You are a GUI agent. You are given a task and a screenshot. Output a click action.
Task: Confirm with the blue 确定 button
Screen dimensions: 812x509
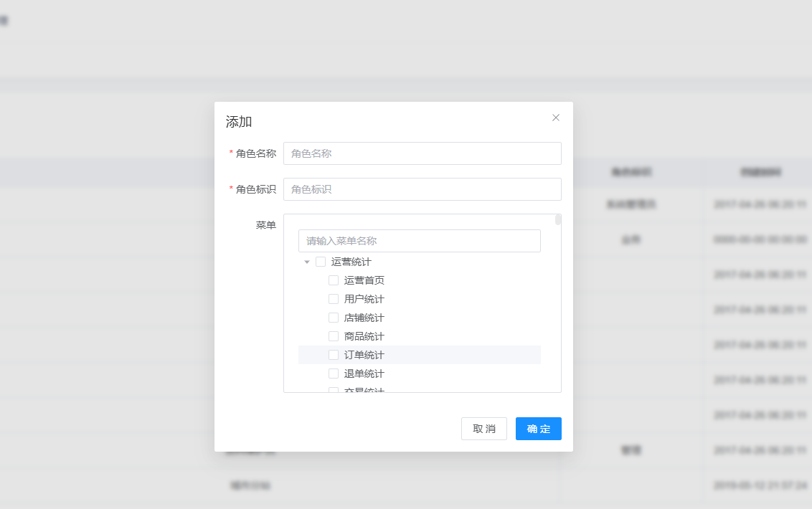538,429
